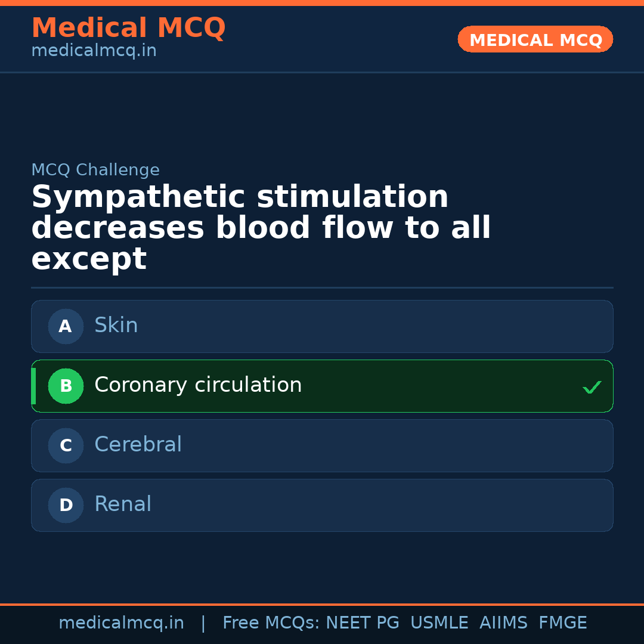
Task: Open medicalmcq.in link in the footer
Action: click(121, 623)
